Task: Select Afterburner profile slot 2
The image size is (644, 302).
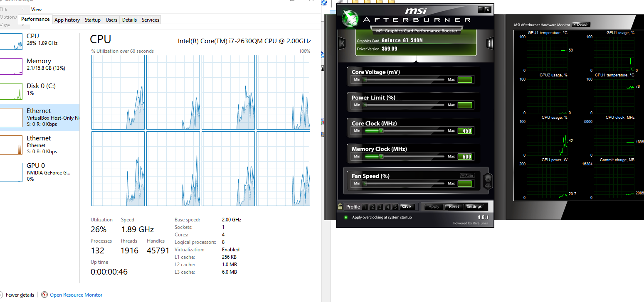Action: coord(372,207)
